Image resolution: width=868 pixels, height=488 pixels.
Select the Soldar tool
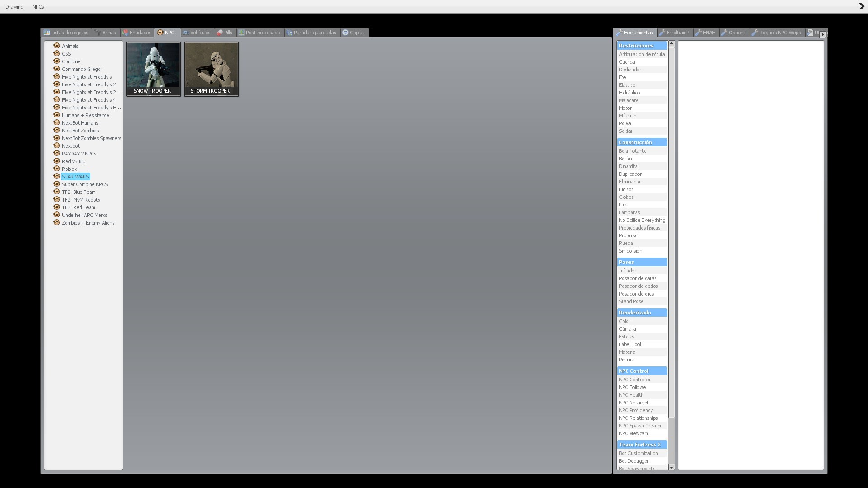coord(626,131)
